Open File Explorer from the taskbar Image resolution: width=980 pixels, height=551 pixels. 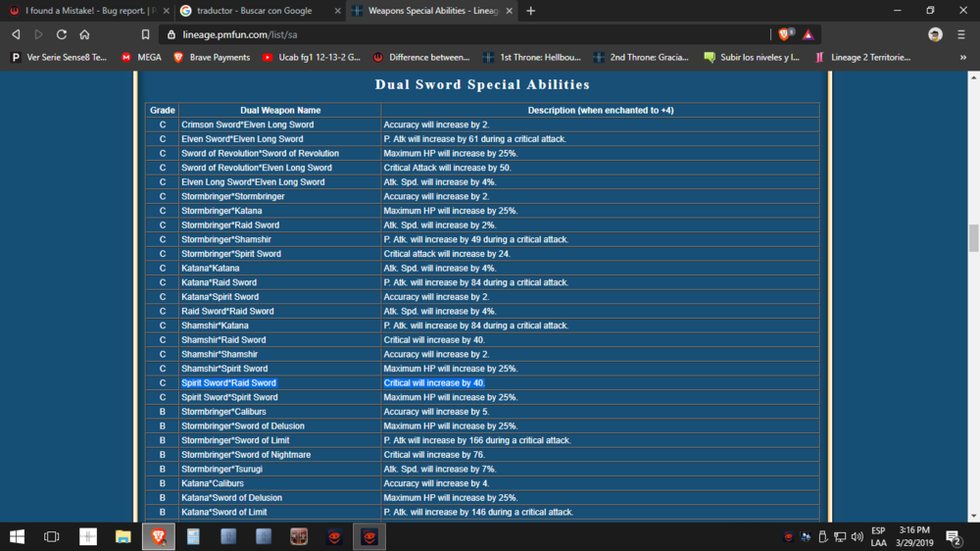[x=123, y=536]
